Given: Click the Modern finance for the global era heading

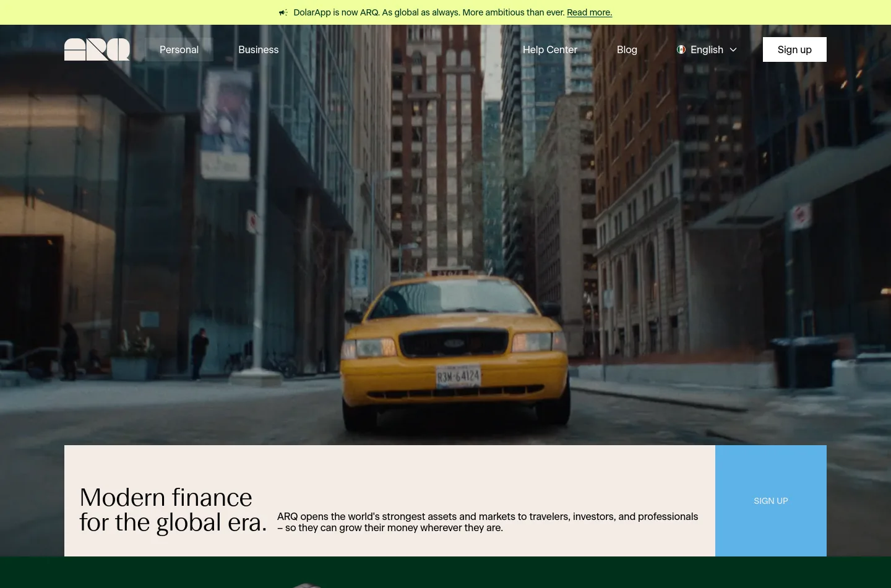Looking at the screenshot, I should pyautogui.click(x=173, y=510).
